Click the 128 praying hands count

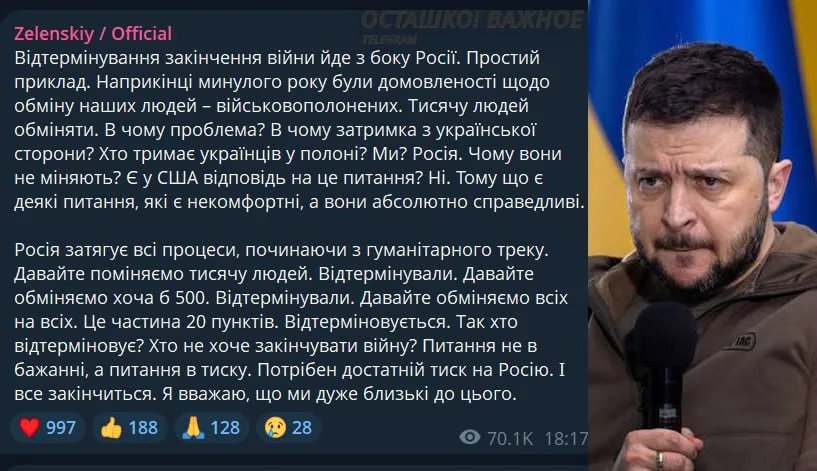pos(225,428)
